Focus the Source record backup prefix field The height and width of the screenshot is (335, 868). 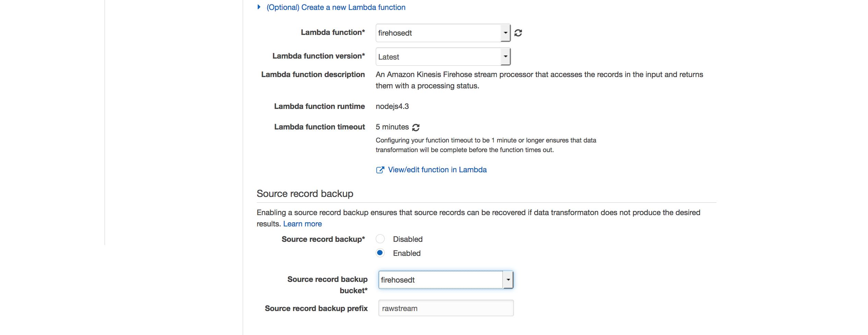tap(446, 308)
